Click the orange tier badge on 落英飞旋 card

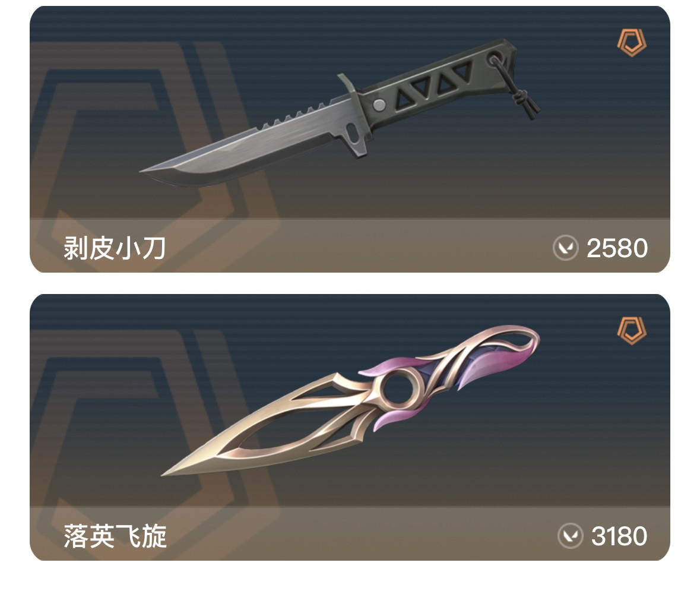point(632,331)
